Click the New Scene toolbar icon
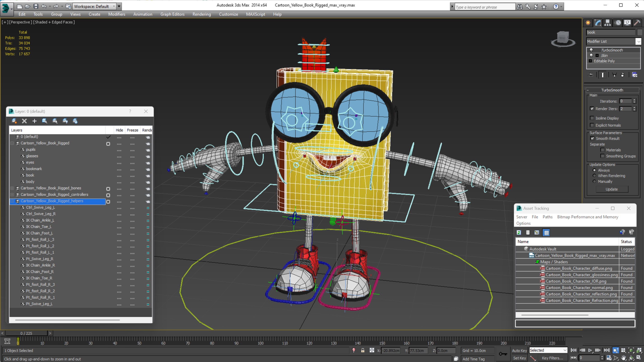Image resolution: width=644 pixels, height=362 pixels. tap(19, 6)
